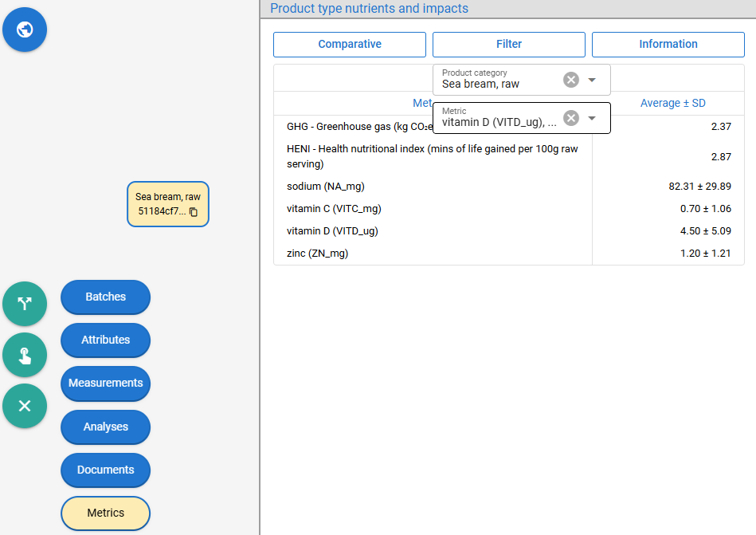756x535 pixels.
Task: Clear the Metric filter selection
Action: [571, 118]
